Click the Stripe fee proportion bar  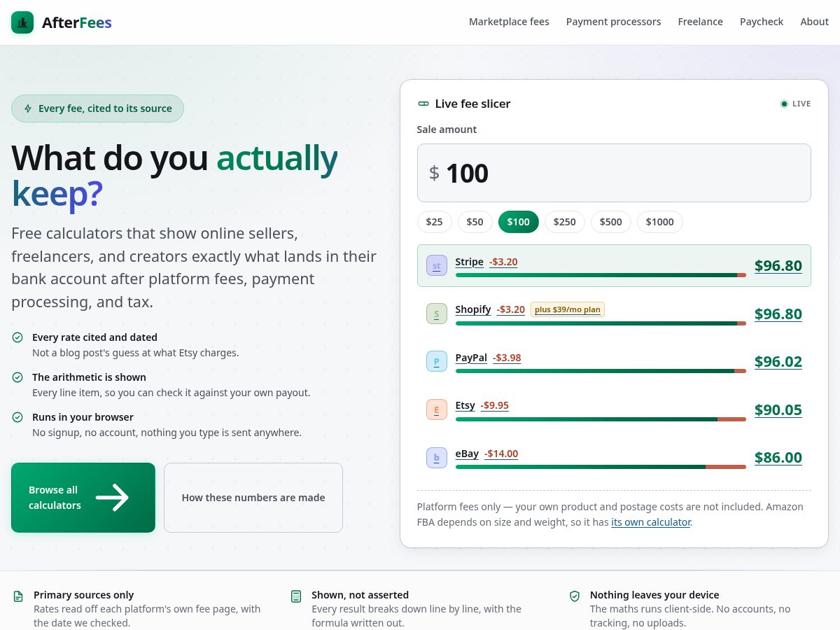pyautogui.click(x=601, y=275)
